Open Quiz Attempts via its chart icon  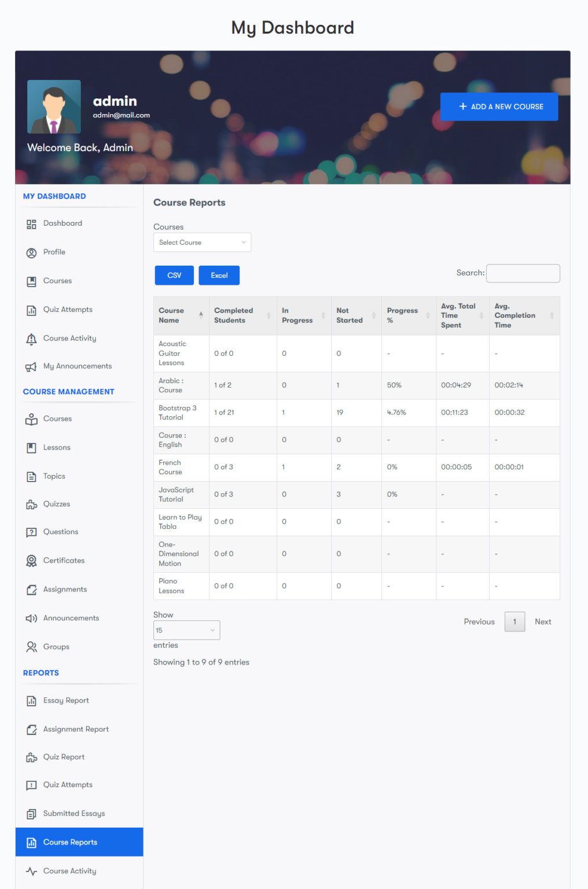(x=31, y=310)
